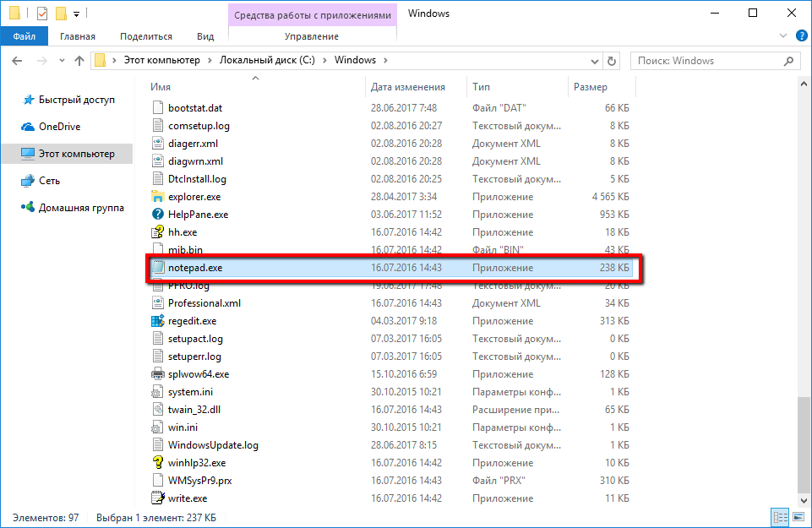Select comsetup.log file name
The image size is (812, 528).
199,126
